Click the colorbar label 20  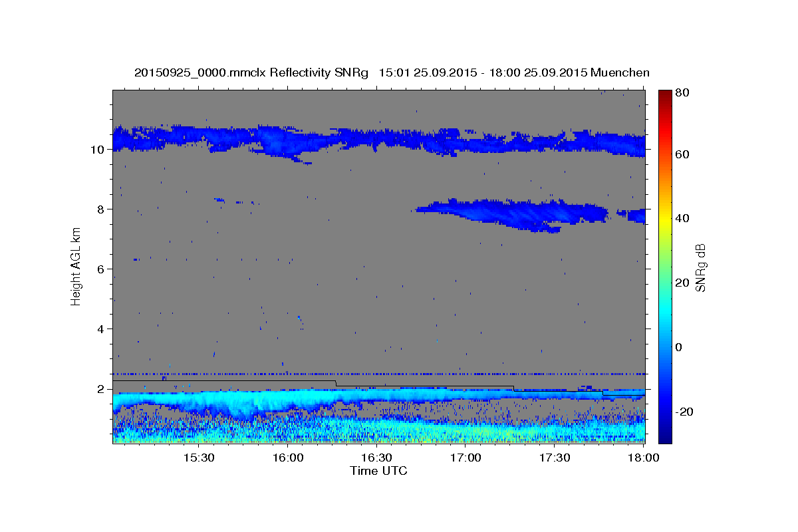point(682,283)
